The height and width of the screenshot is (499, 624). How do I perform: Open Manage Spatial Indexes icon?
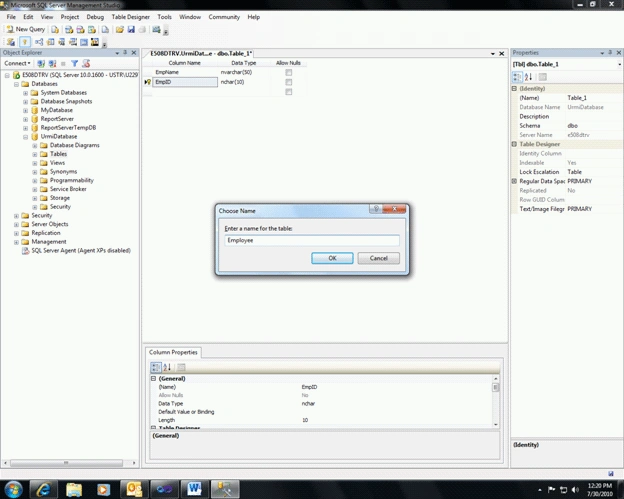click(95, 42)
